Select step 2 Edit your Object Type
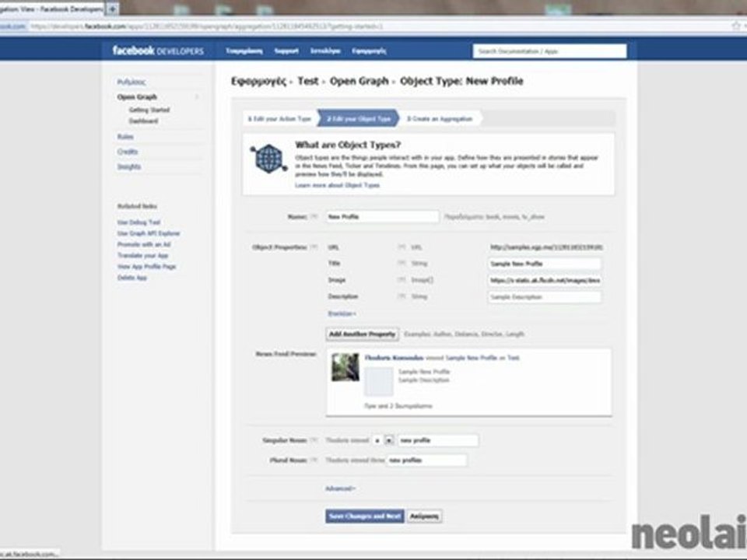The image size is (747, 560). click(359, 118)
